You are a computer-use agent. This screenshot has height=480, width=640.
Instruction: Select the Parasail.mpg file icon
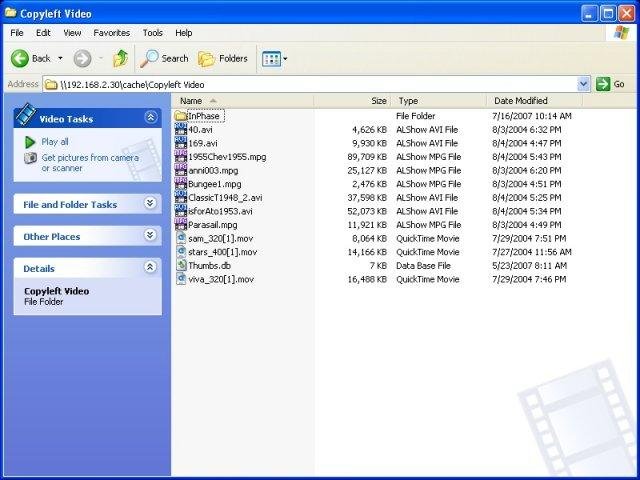click(180, 224)
